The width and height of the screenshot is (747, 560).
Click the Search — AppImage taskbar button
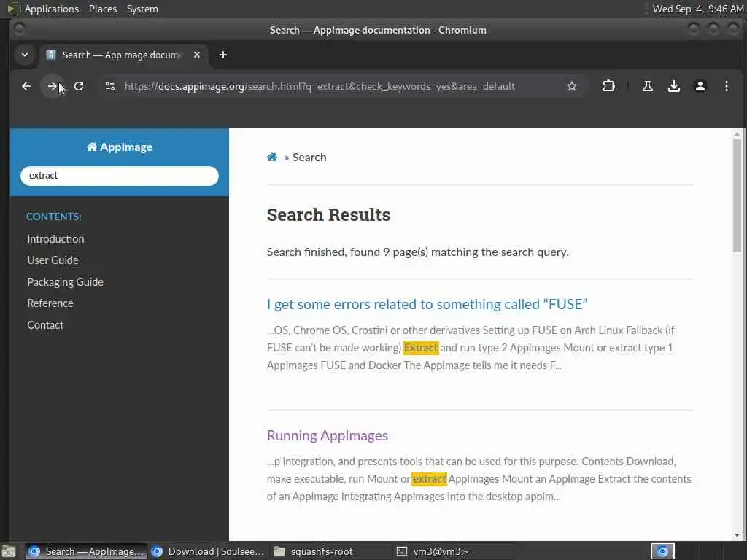86,551
